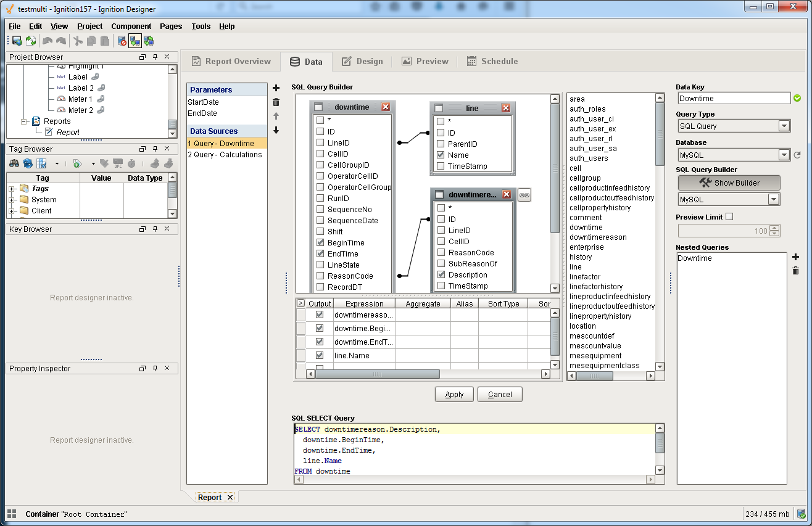Uncheck the Name field in line table

coord(441,155)
